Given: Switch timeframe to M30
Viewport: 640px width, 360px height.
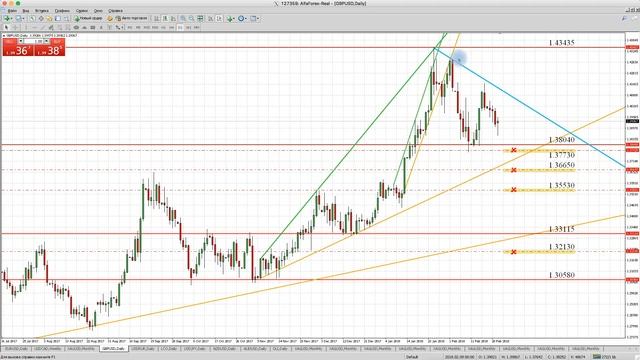Looking at the screenshot, I should [x=155, y=27].
